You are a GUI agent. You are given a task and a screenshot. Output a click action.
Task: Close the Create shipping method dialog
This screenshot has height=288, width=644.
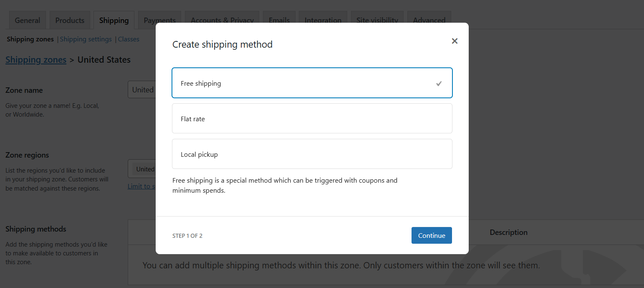(x=455, y=41)
